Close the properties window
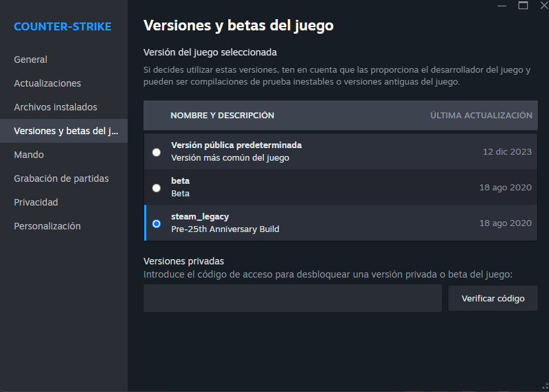The image size is (549, 392). point(544,5)
